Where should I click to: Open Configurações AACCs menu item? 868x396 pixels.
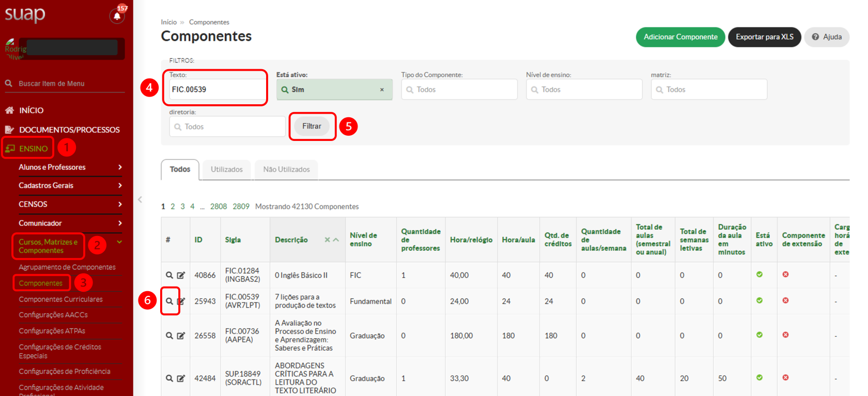[x=53, y=314]
